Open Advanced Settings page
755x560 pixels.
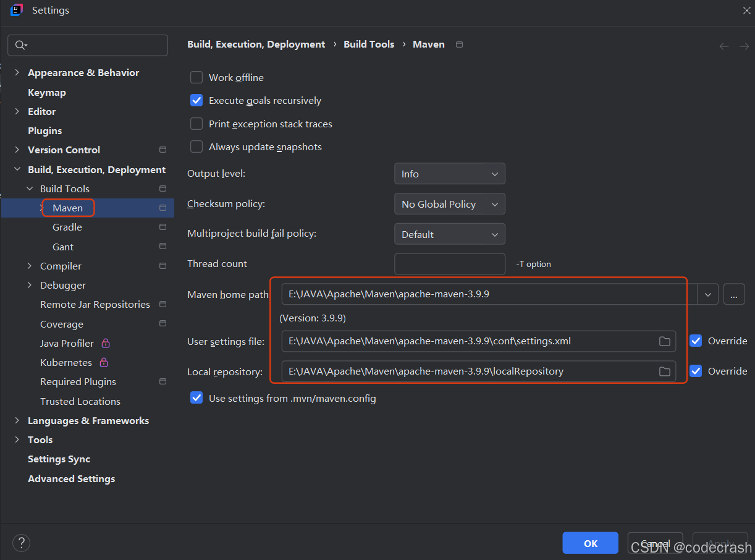coord(72,478)
